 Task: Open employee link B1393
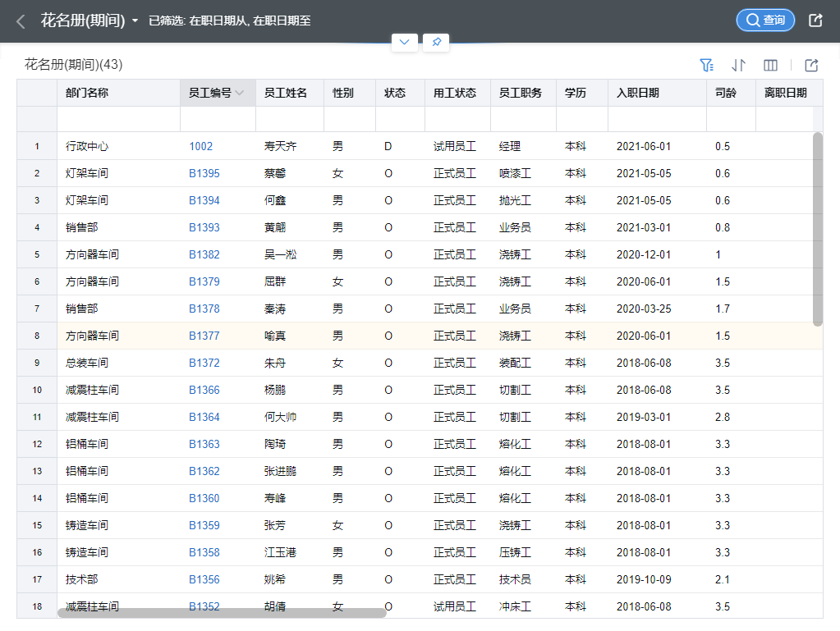click(x=204, y=227)
